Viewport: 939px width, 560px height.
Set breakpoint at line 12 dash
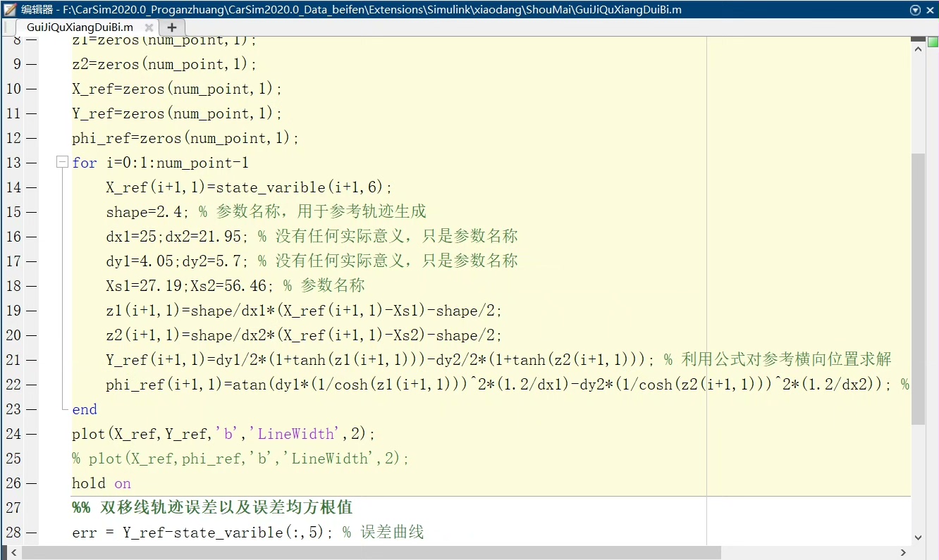point(32,138)
